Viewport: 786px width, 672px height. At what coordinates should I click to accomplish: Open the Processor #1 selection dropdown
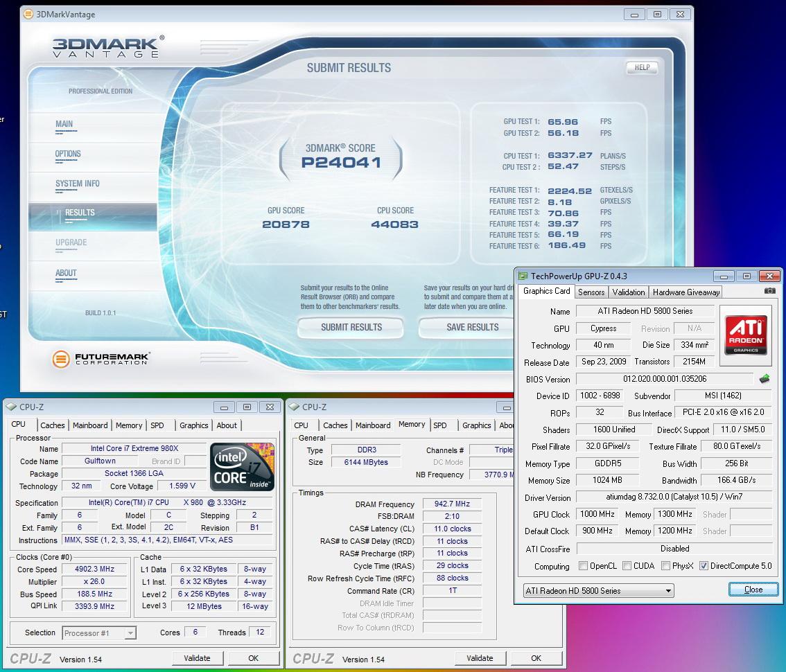point(99,633)
